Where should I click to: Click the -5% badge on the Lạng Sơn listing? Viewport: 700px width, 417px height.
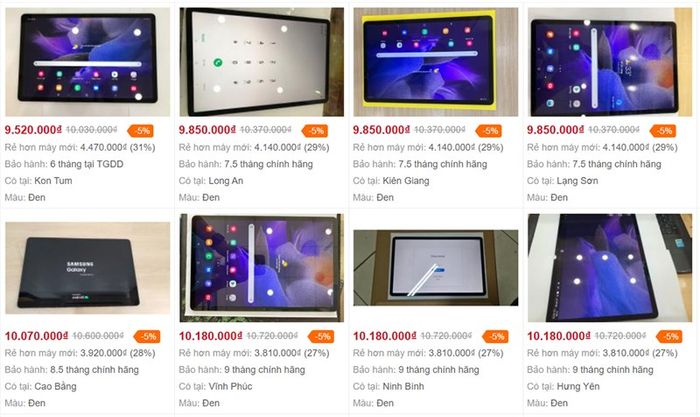point(663,131)
